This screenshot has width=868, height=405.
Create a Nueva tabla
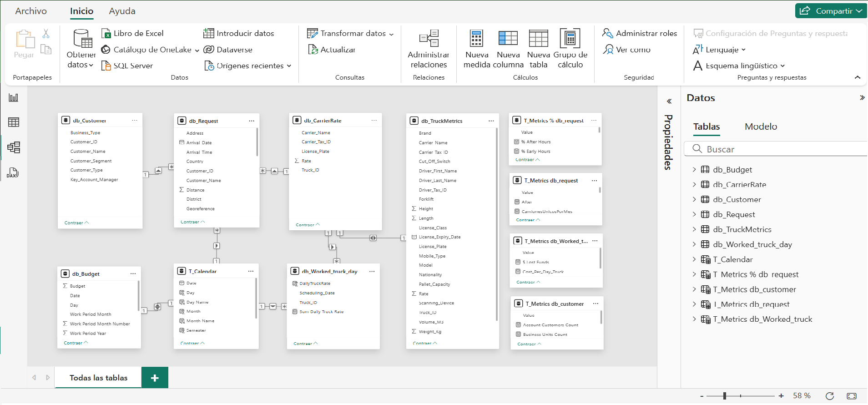[x=539, y=49]
